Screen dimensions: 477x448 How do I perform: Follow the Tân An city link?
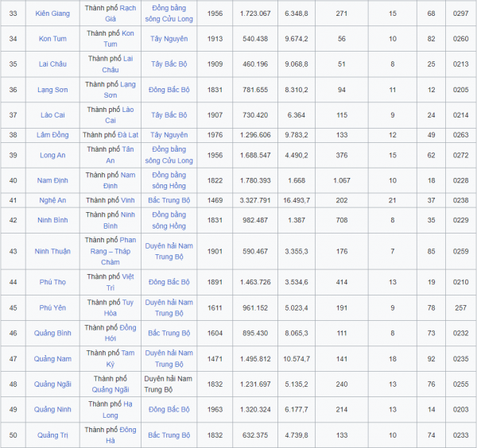tap(119, 155)
